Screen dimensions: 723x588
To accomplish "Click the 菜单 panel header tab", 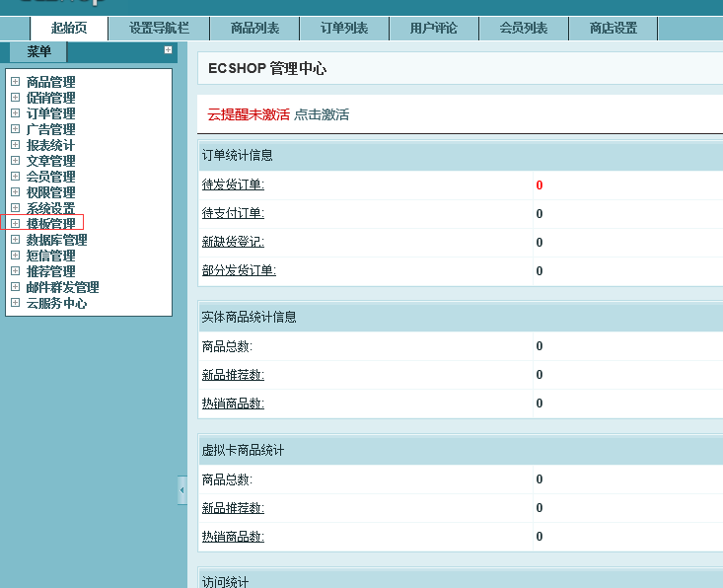I will click(38, 51).
